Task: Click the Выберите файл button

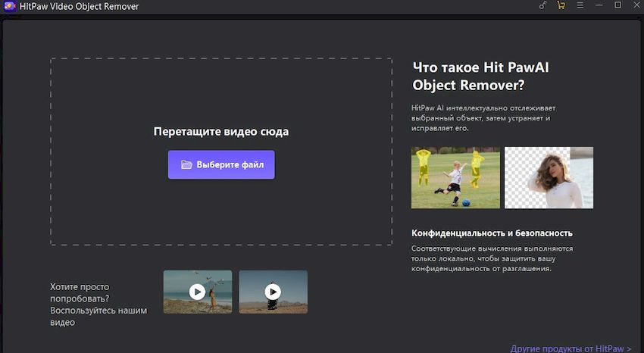Action: (221, 164)
